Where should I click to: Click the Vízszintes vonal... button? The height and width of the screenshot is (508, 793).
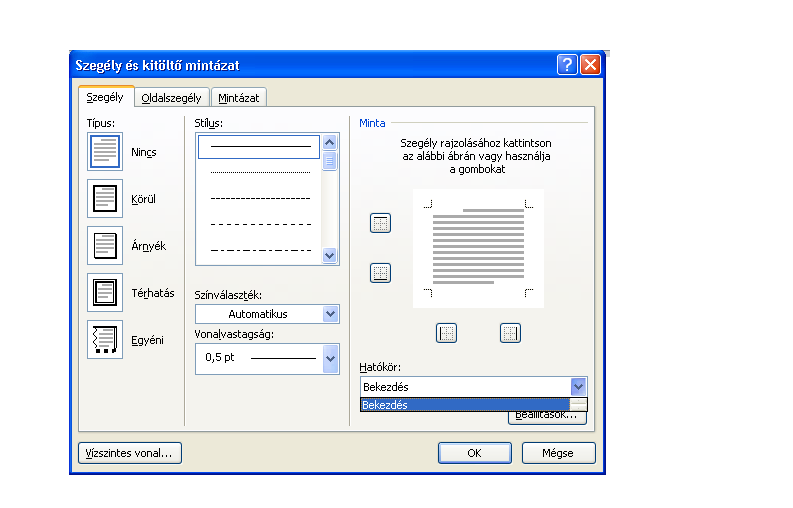coord(130,453)
